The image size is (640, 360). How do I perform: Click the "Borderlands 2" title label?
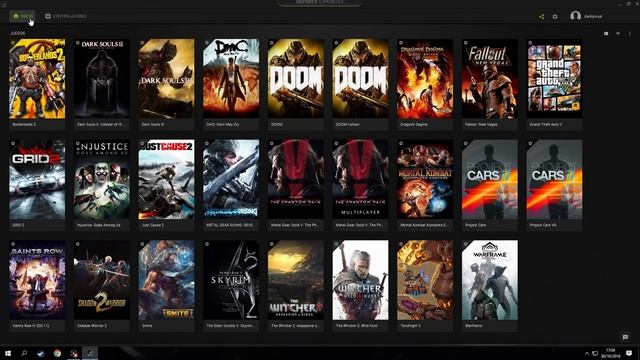point(24,124)
